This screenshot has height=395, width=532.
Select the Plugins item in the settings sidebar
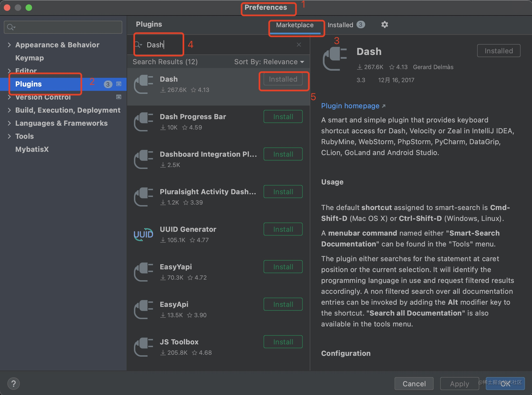coord(29,84)
